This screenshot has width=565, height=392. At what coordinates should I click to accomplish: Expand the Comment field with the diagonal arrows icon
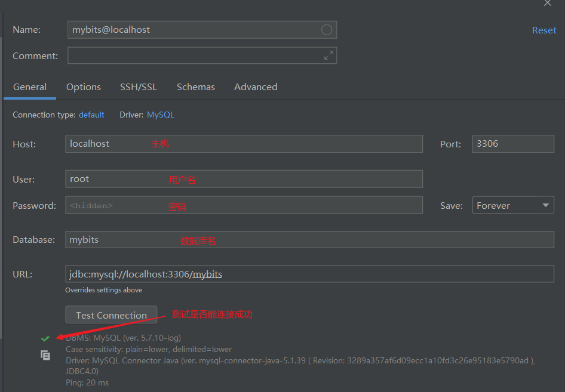(x=328, y=55)
